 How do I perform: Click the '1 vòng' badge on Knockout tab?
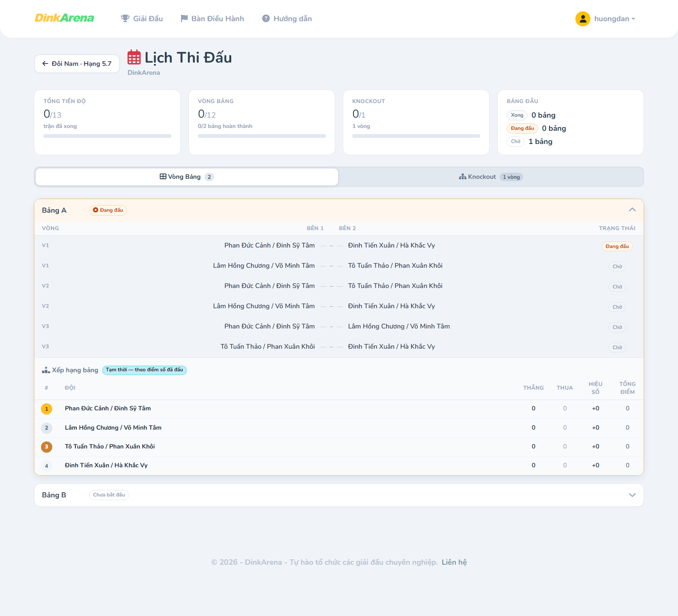511,177
